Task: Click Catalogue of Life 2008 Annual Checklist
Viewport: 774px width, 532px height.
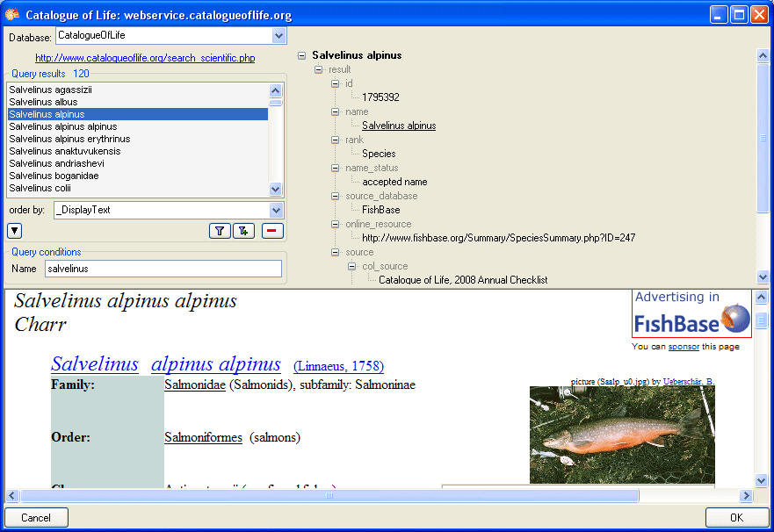Action: [463, 280]
